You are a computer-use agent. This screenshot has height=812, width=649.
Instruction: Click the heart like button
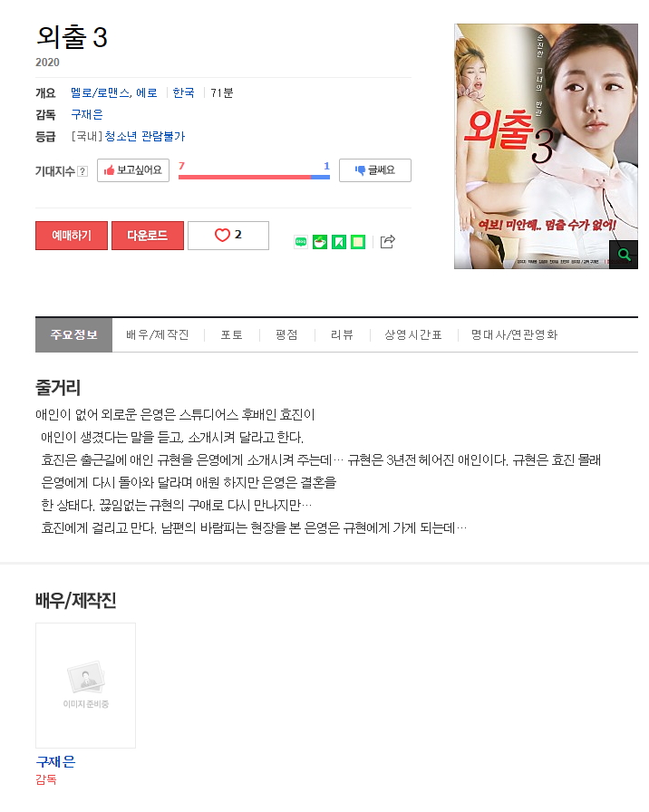[228, 236]
